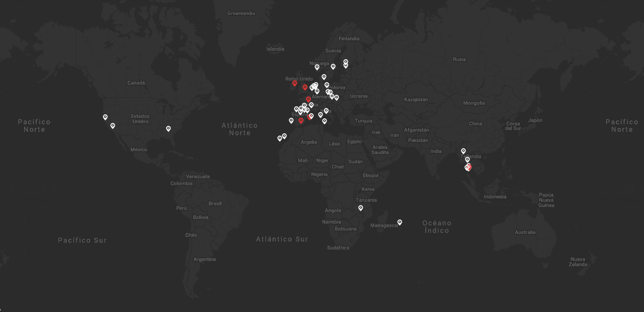
Task: Click the map pin in Sweden
Action: [x=333, y=67]
